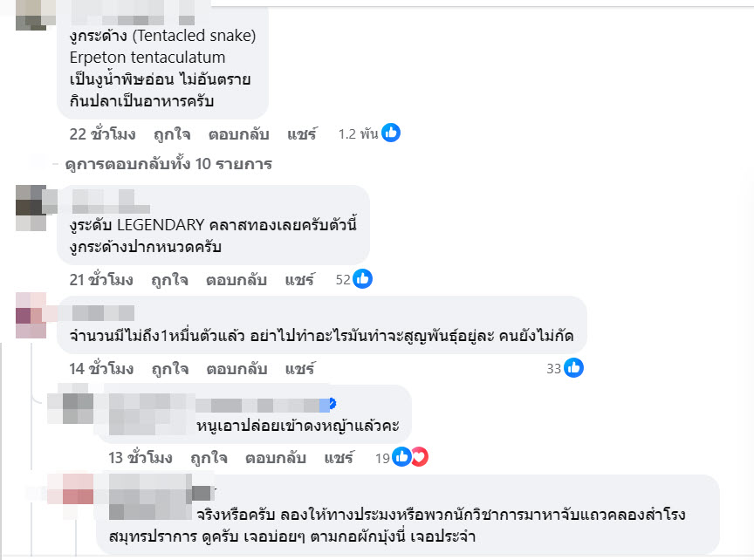
Task: Click แชร์ under the 13 ชั่วโมง reply
Action: pyautogui.click(x=339, y=458)
